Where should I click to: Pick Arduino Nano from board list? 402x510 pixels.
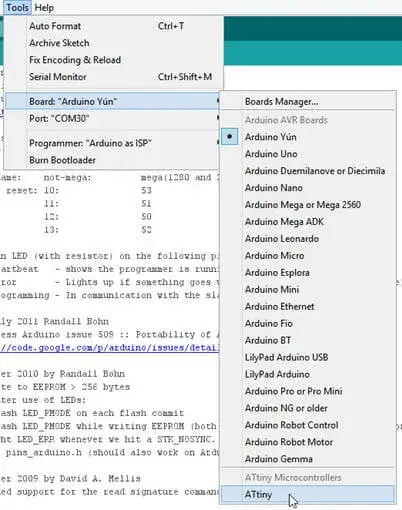point(307,188)
